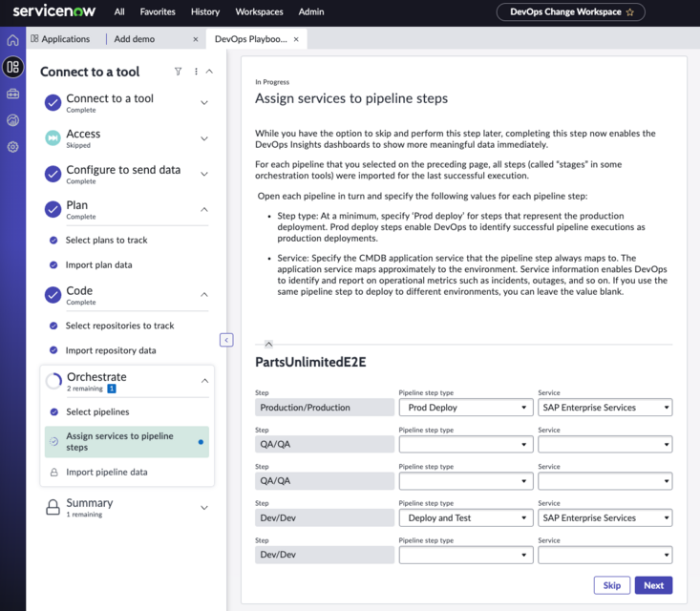Click the Import pipeline data lock icon
Image resolution: width=700 pixels, height=611 pixels.
coord(54,473)
